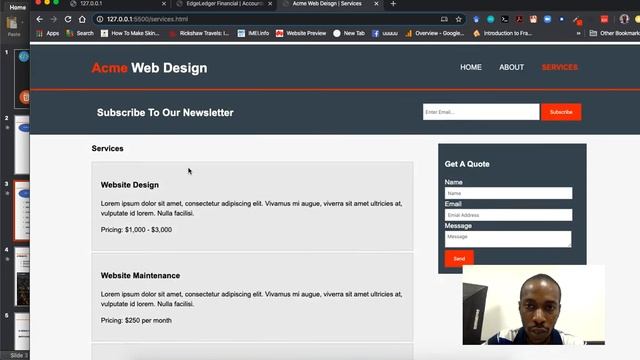
Task: Open a new browser tab with plus
Action: tap(393, 4)
